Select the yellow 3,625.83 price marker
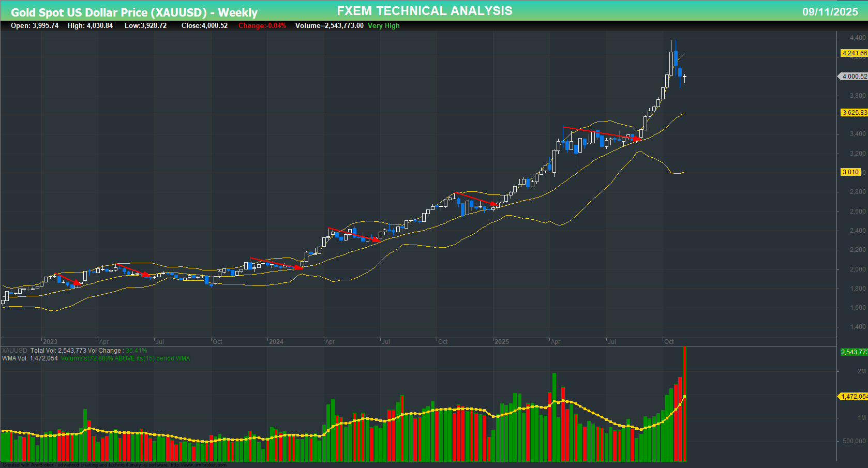 click(x=854, y=112)
